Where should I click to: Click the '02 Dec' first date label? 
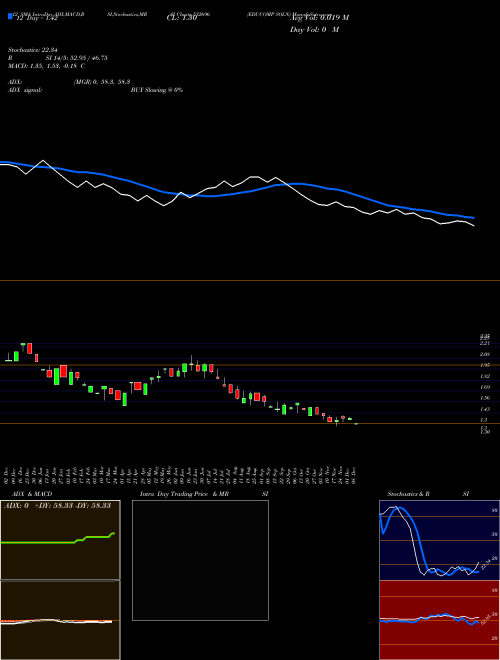pyautogui.click(x=8, y=475)
